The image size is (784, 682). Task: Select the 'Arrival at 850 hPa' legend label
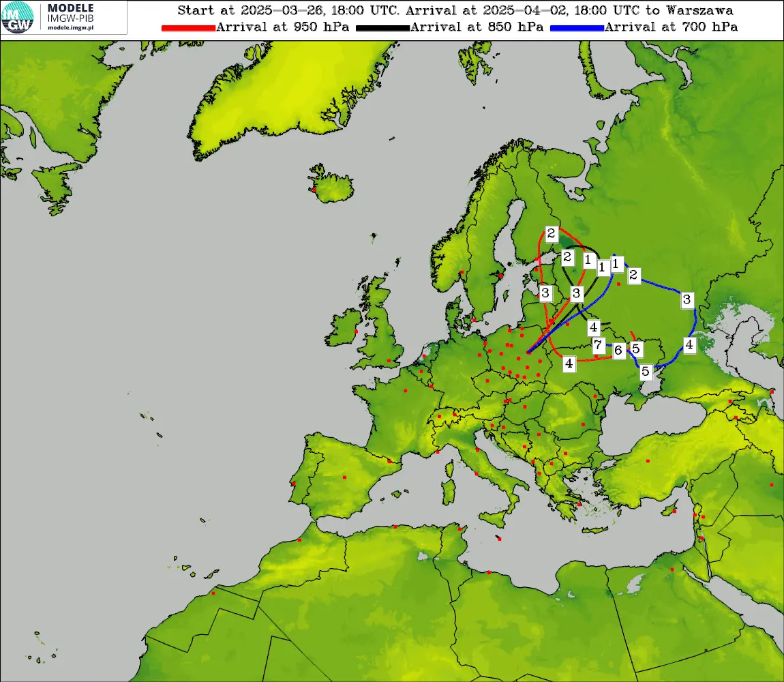(x=477, y=27)
